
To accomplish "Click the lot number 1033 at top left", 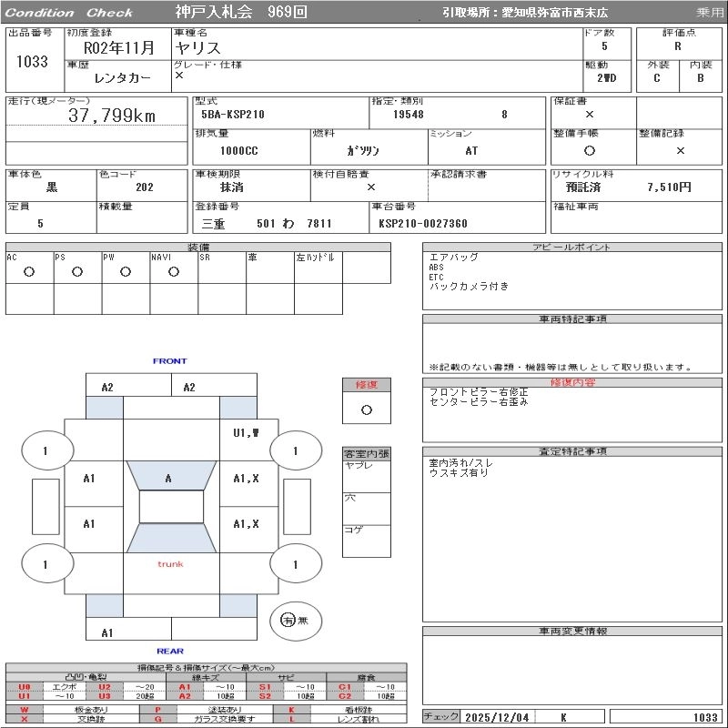I will 33,62.
